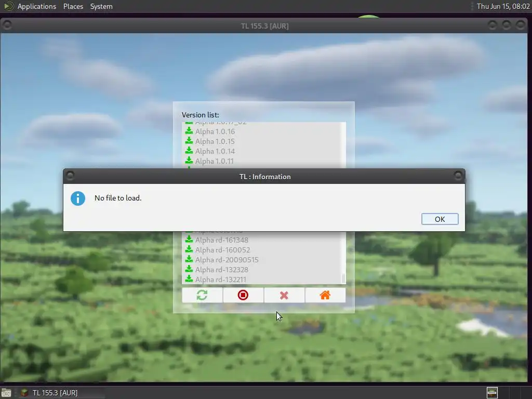Click download icon beside Alpha rd-20090515
Image resolution: width=532 pixels, height=399 pixels.
189,259
